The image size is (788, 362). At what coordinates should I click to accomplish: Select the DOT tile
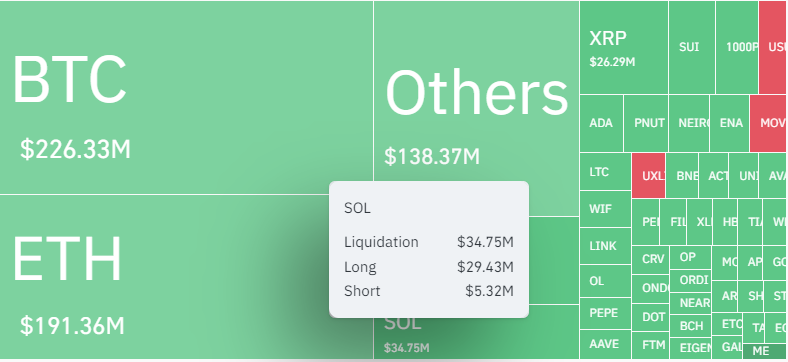(650, 317)
